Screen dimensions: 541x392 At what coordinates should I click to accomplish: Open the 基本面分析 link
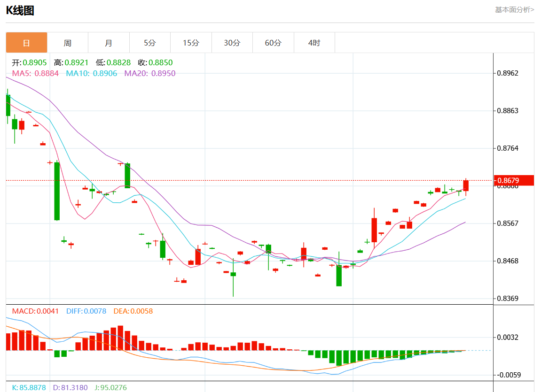[514, 9]
